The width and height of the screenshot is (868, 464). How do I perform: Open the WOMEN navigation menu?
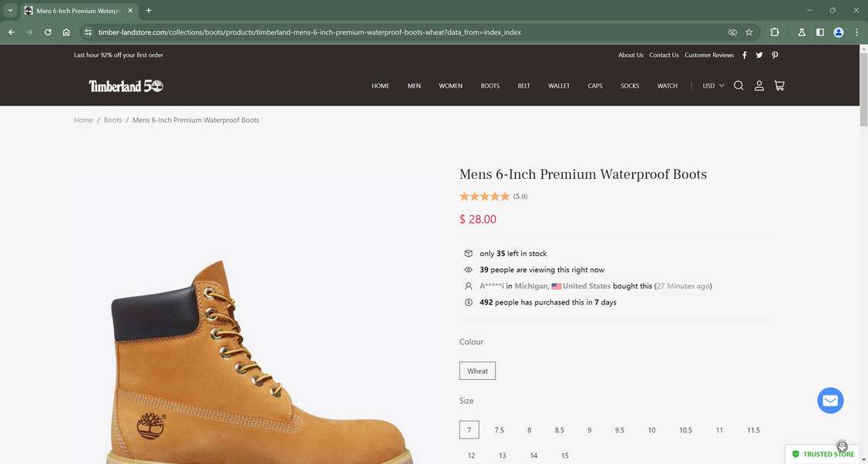pyautogui.click(x=451, y=86)
